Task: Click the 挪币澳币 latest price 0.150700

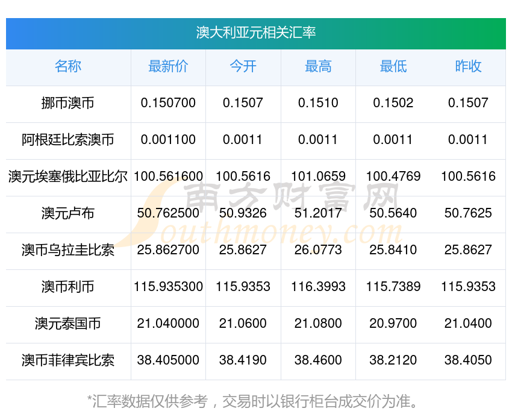Action: pyautogui.click(x=168, y=103)
